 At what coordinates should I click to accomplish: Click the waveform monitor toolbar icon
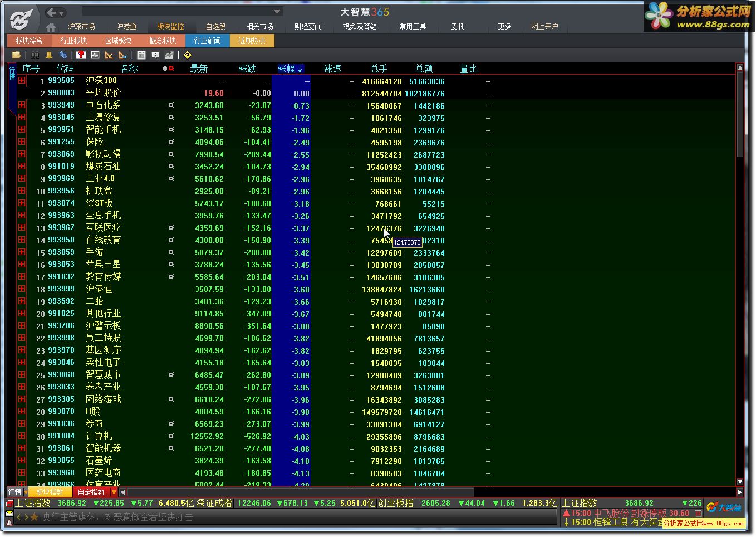coord(95,55)
